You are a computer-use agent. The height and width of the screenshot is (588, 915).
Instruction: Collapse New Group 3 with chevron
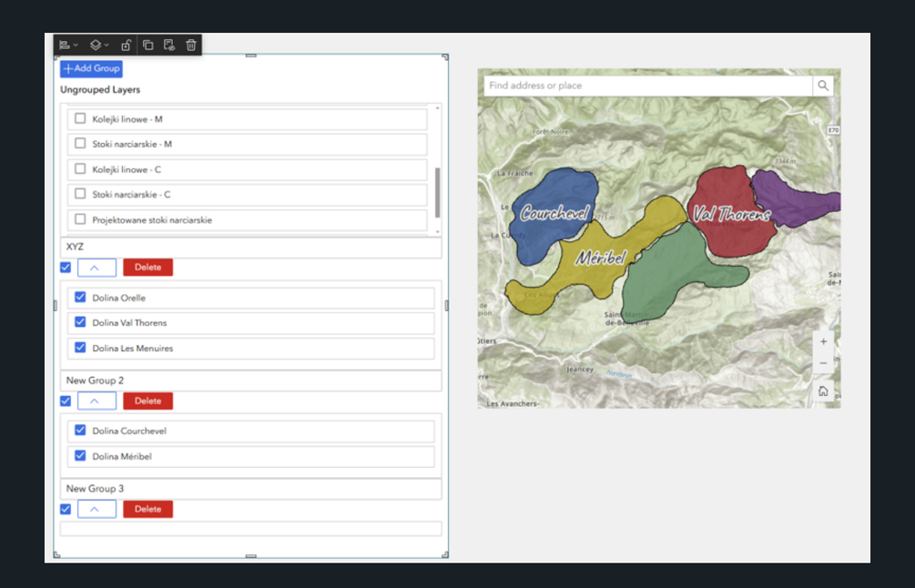97,509
